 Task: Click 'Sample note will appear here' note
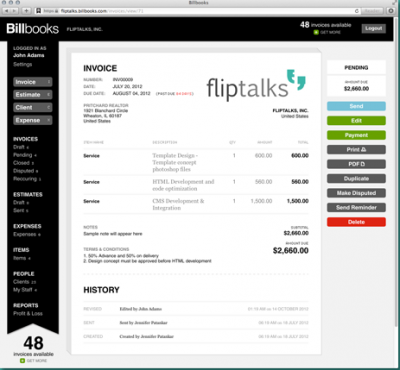pyautogui.click(x=113, y=234)
